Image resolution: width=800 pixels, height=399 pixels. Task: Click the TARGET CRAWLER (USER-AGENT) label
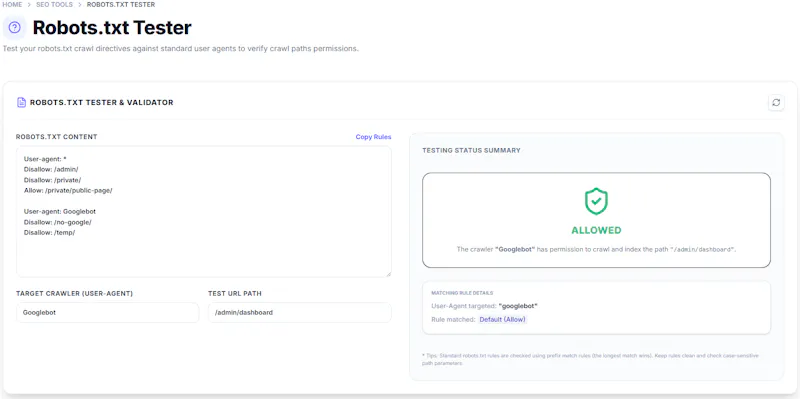point(74,293)
